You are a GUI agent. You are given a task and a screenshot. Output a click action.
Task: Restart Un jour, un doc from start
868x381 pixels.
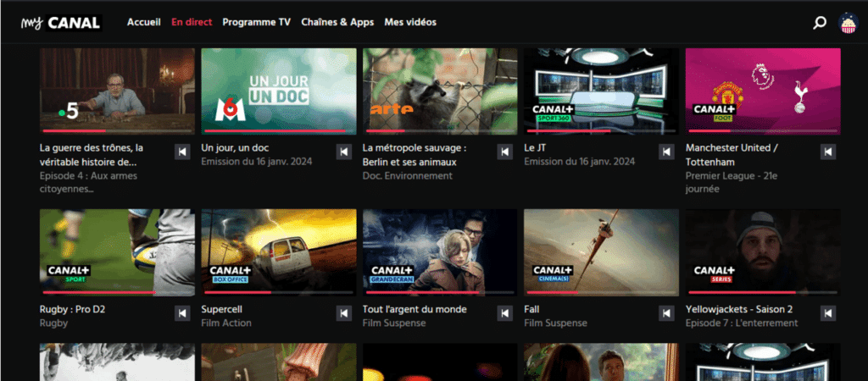coord(344,152)
